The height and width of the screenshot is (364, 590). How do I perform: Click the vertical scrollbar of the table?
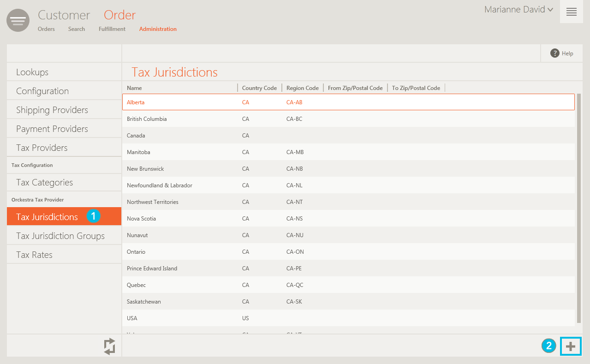[x=578, y=208]
